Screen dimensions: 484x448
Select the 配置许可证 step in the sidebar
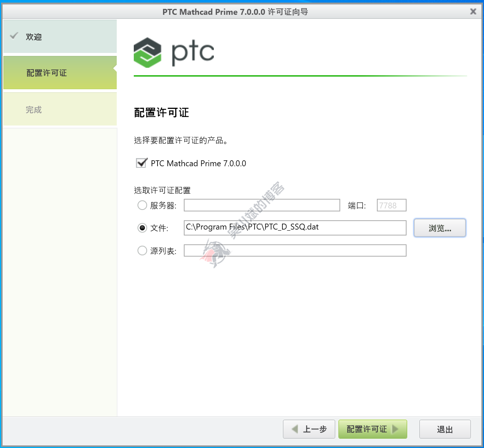click(x=60, y=73)
